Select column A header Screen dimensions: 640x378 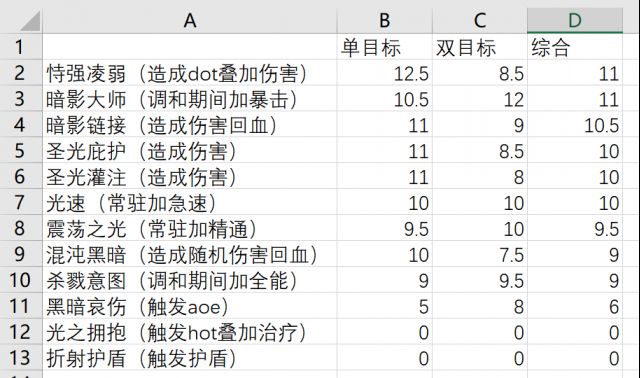(190, 20)
